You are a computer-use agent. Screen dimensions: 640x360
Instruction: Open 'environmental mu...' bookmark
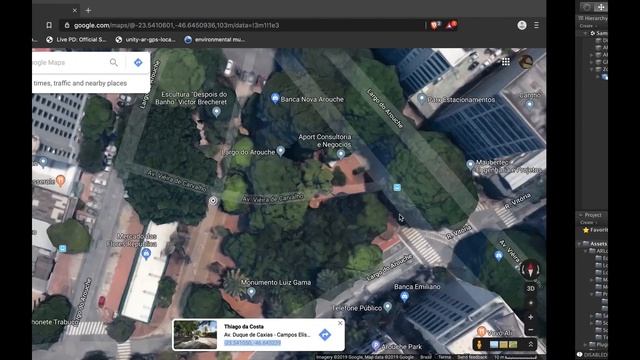point(215,40)
